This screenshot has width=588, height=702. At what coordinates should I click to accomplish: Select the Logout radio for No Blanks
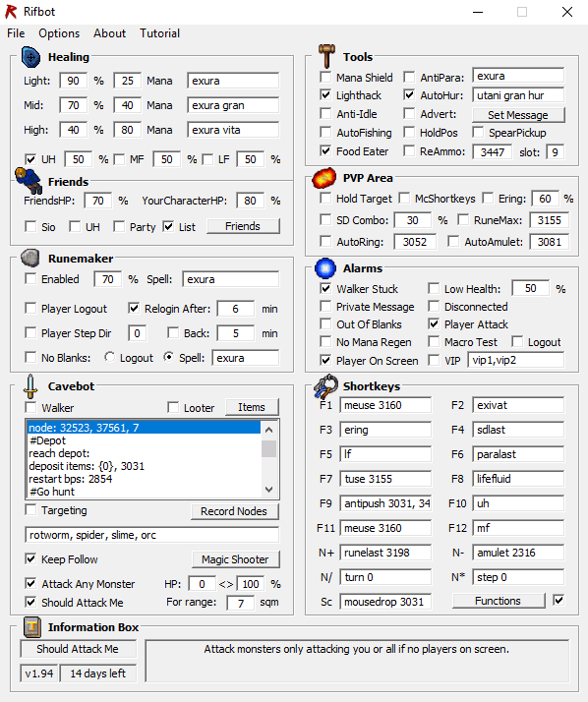pos(109,357)
